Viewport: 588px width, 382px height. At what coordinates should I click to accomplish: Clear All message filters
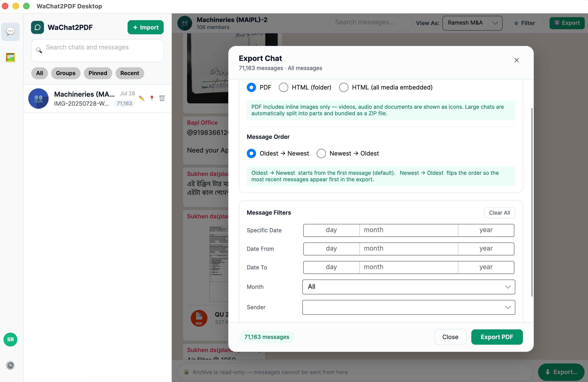pos(499,213)
